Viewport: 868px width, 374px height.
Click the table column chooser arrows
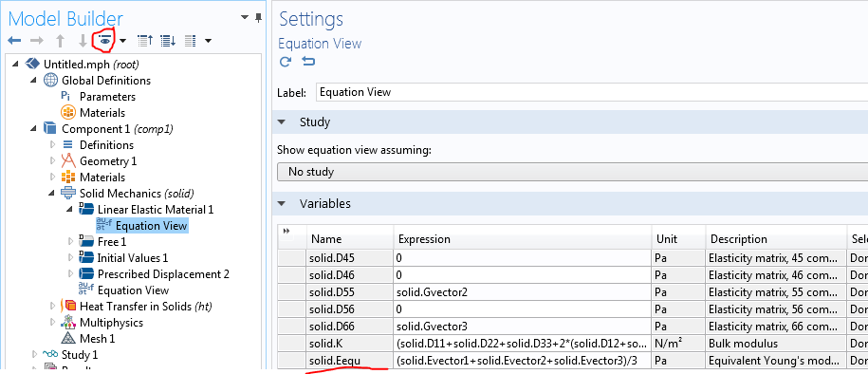(x=286, y=231)
